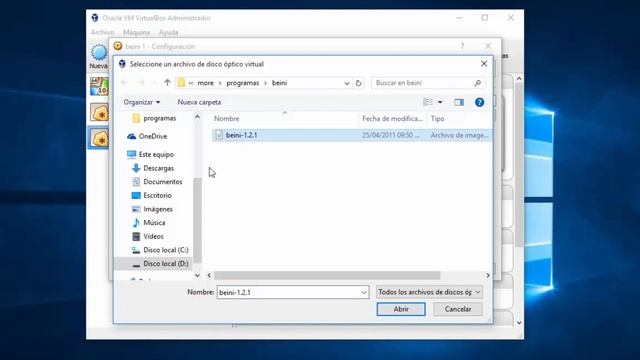Image resolution: width=640 pixels, height=360 pixels.
Task: Select the beini-1.2.1 image file
Action: tap(352, 135)
